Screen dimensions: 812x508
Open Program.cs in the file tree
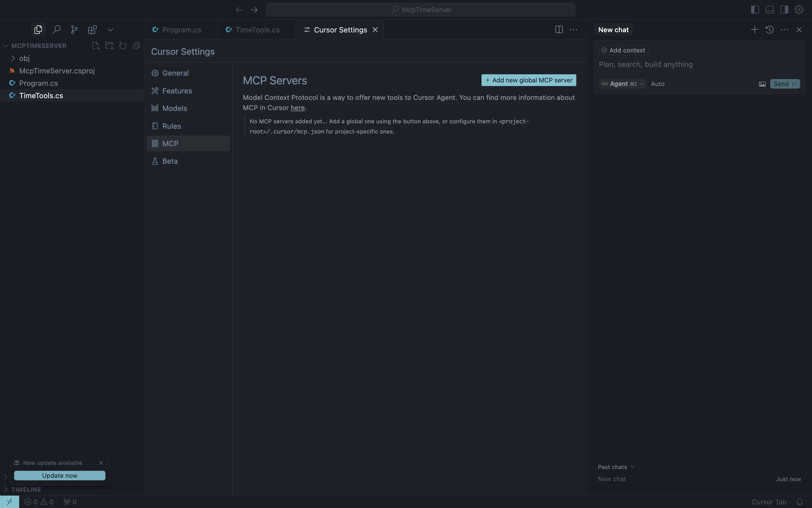pyautogui.click(x=72, y=83)
